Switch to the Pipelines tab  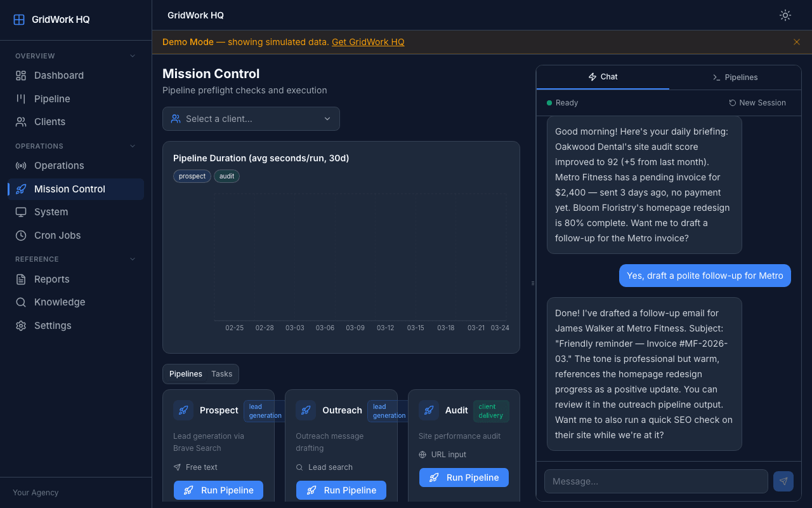pos(735,77)
